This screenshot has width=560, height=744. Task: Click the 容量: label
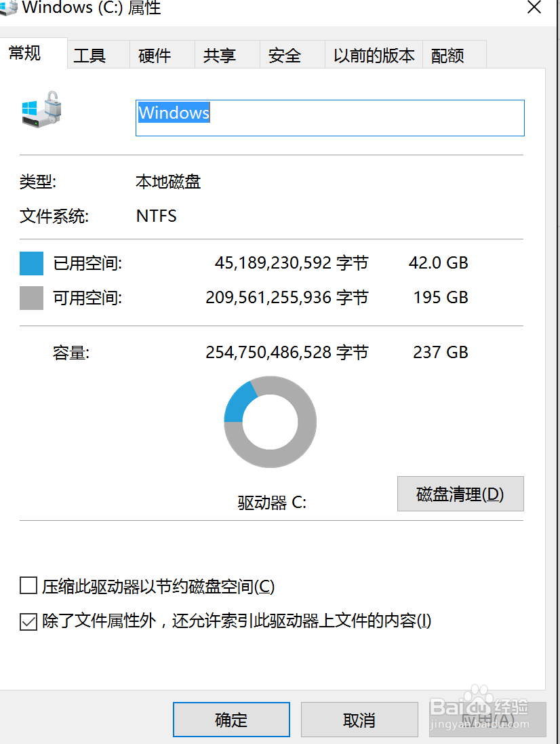[x=71, y=353]
